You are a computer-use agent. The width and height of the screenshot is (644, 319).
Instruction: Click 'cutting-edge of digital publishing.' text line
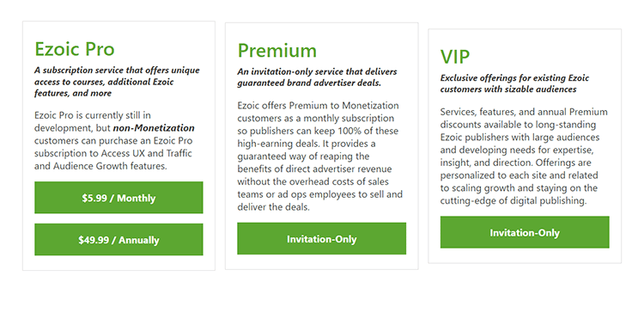(x=513, y=201)
